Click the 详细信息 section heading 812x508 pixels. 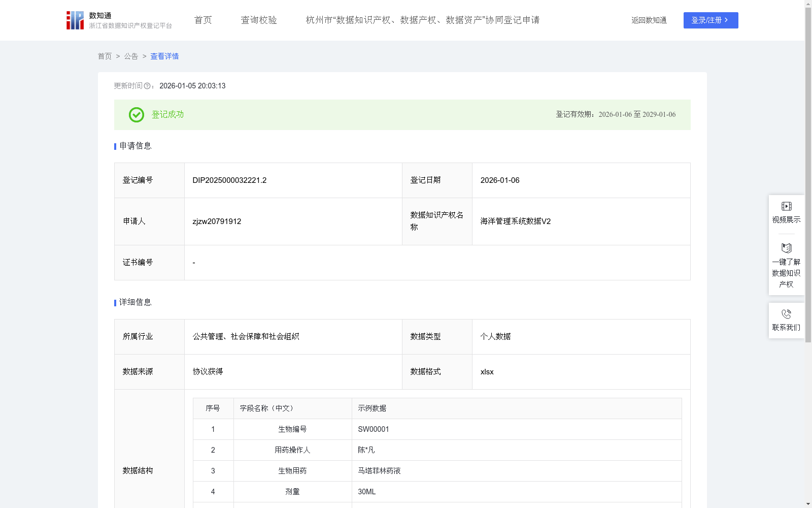(136, 303)
